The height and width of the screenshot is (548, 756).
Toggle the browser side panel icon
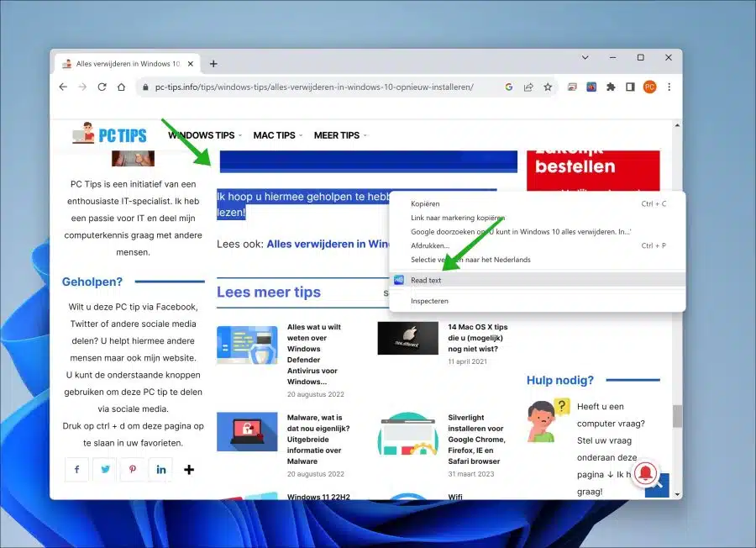pos(630,87)
